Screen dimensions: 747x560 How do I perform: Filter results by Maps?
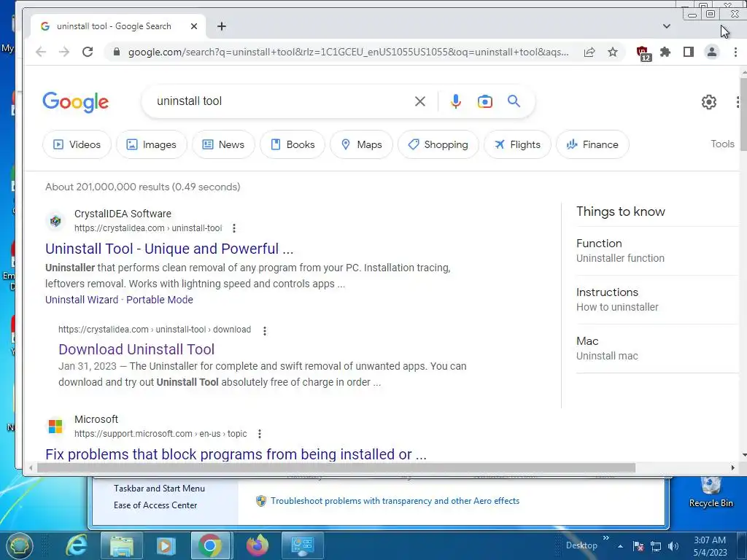tap(362, 144)
